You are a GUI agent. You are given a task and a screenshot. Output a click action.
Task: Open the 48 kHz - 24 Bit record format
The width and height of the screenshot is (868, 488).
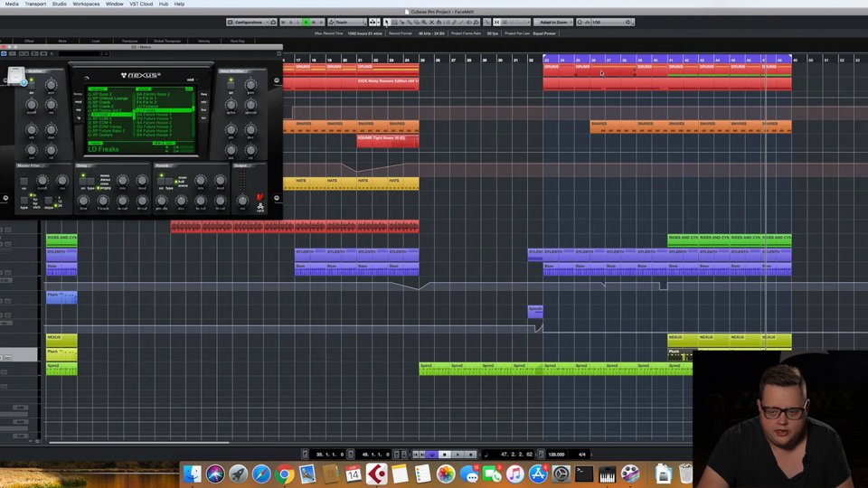pos(431,33)
